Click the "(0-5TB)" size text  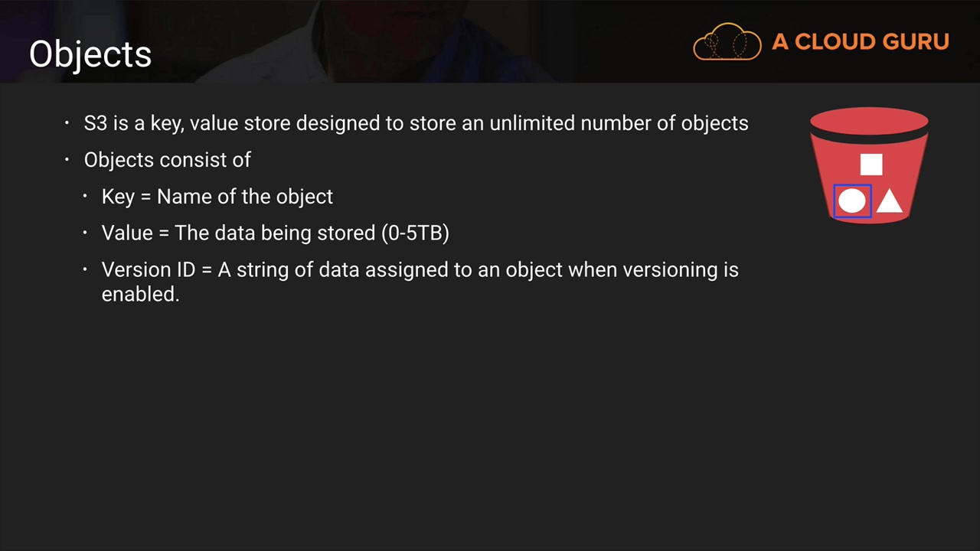pos(415,233)
